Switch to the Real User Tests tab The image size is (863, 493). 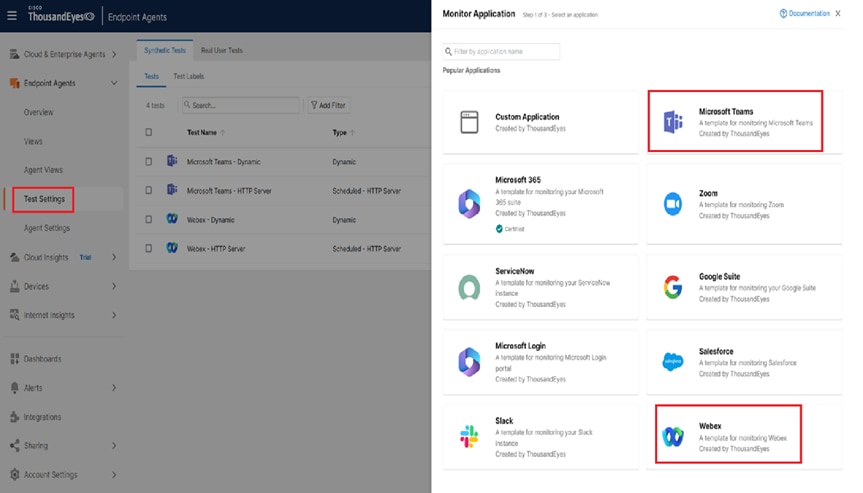221,50
